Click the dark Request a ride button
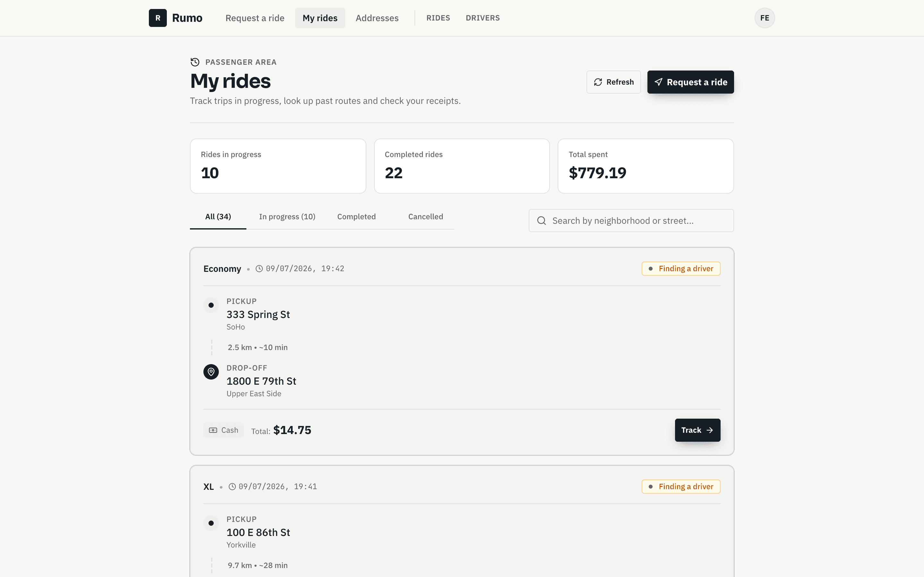 click(x=690, y=82)
